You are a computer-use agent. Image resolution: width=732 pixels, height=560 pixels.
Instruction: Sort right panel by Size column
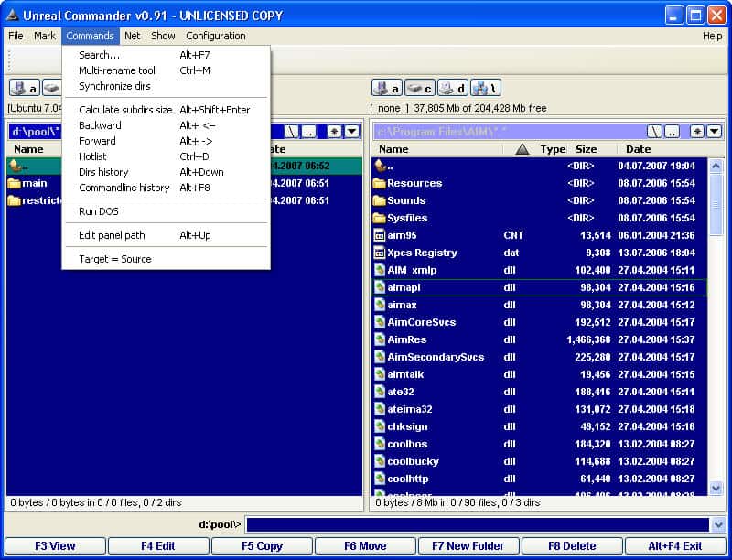point(586,149)
